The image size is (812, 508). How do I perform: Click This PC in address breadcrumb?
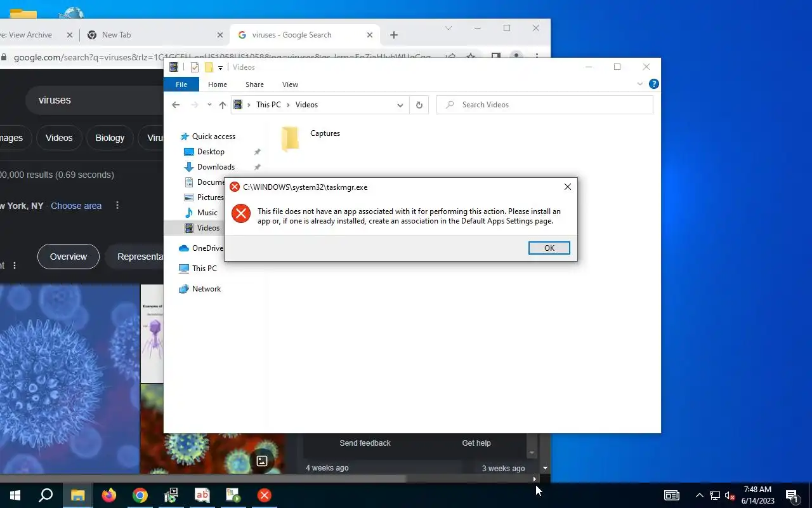click(x=268, y=105)
